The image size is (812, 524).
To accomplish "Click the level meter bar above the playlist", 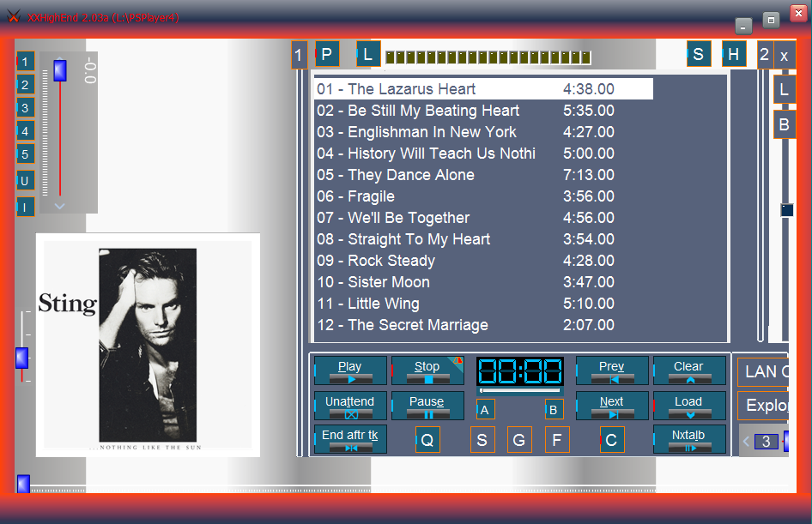I will click(x=488, y=57).
